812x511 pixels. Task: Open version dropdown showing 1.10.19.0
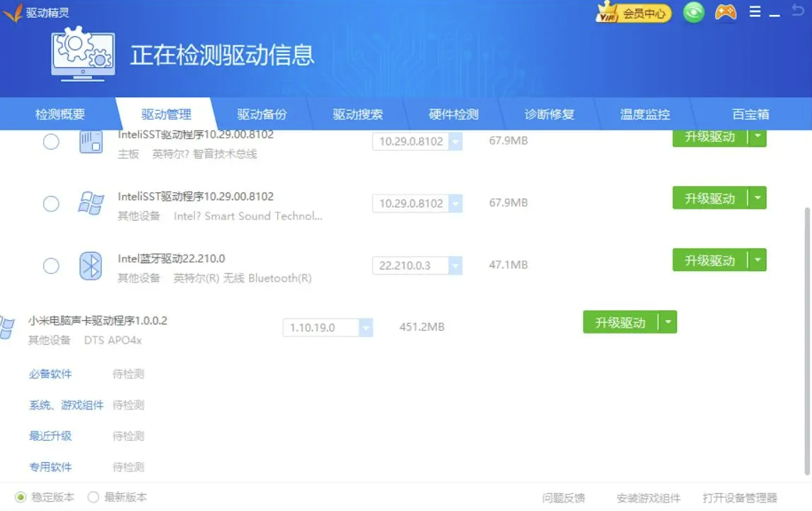click(366, 327)
